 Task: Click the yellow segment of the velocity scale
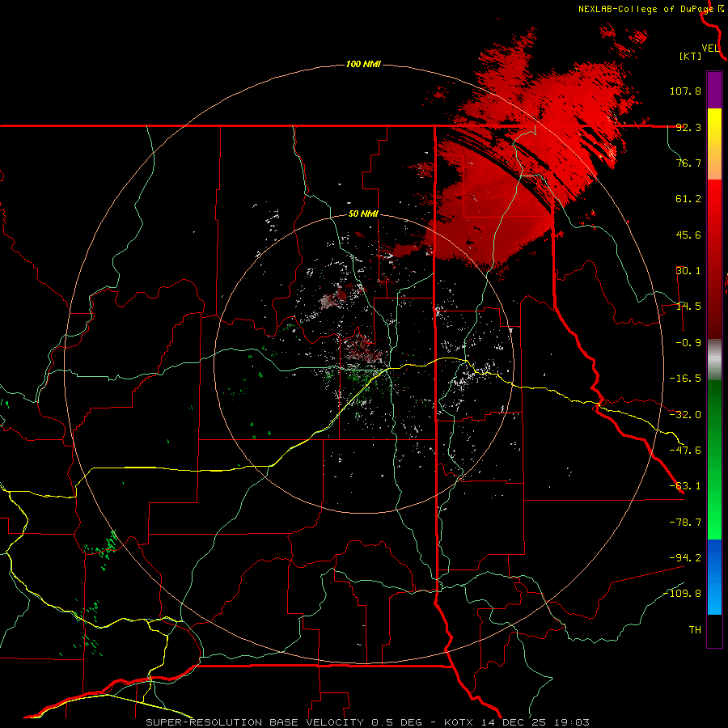714,144
